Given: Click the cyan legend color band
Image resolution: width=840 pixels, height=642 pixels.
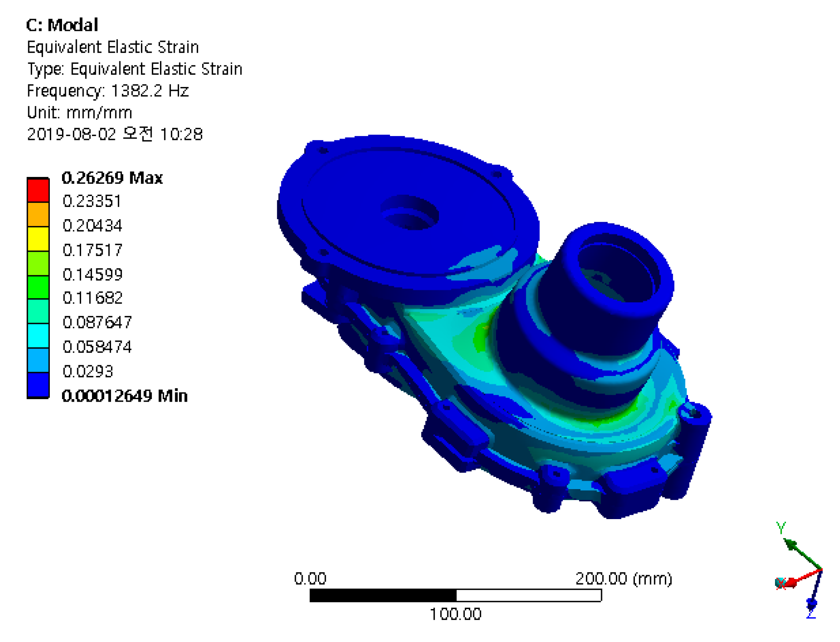Looking at the screenshot, I should 38,335.
